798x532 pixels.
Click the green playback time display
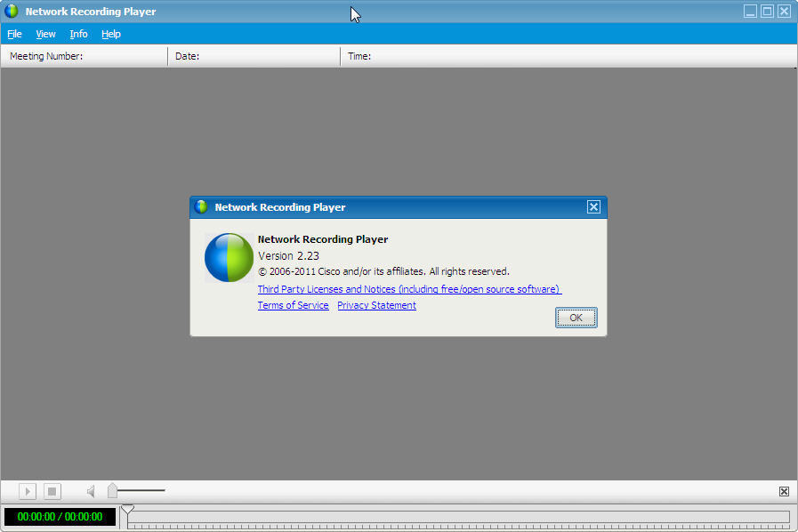(x=58, y=516)
